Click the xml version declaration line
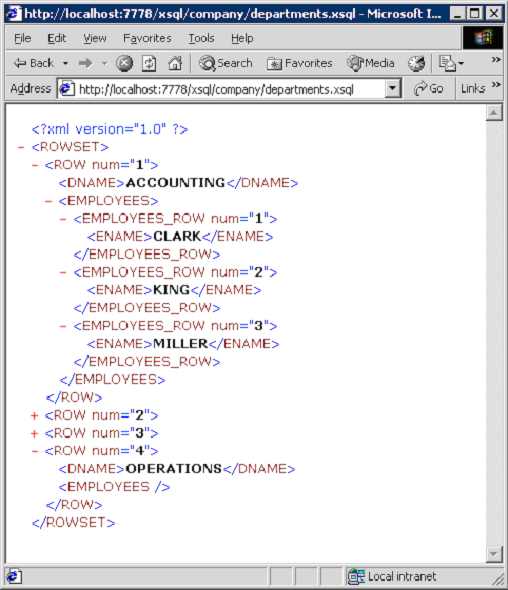Image resolution: width=508 pixels, height=590 pixels. 110,129
